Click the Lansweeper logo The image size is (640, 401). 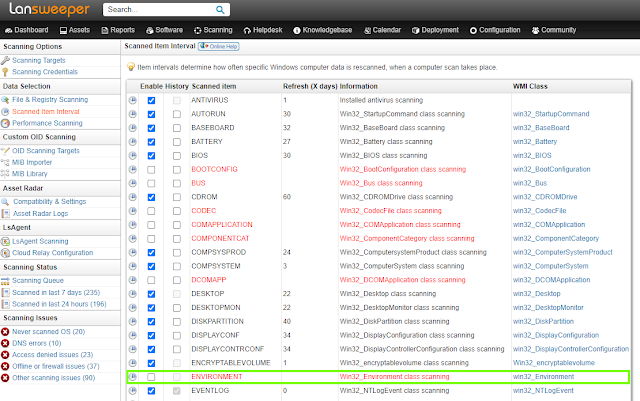click(49, 9)
